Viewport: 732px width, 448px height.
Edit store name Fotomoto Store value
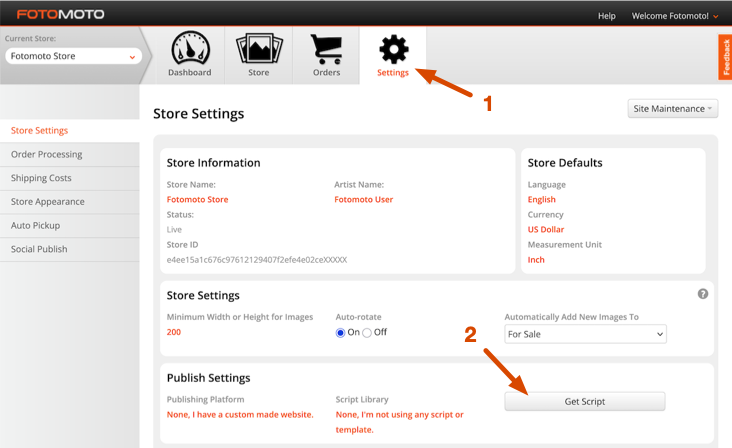click(197, 199)
